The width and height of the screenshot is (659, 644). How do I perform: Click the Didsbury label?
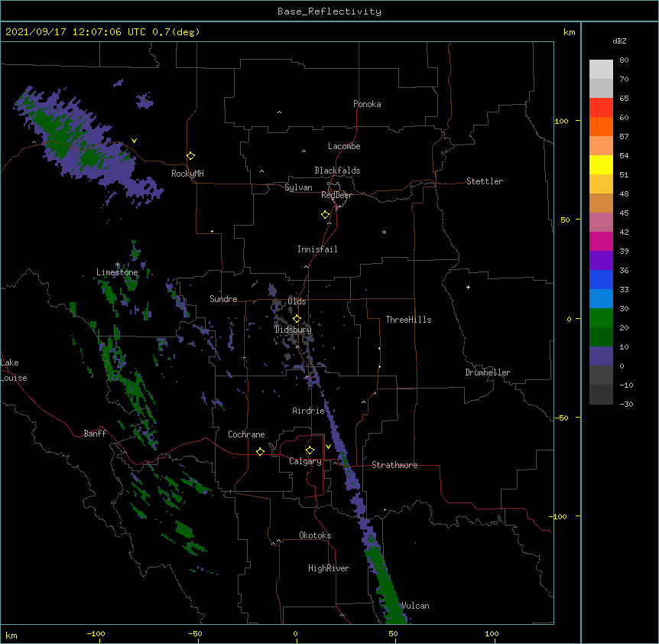click(293, 330)
